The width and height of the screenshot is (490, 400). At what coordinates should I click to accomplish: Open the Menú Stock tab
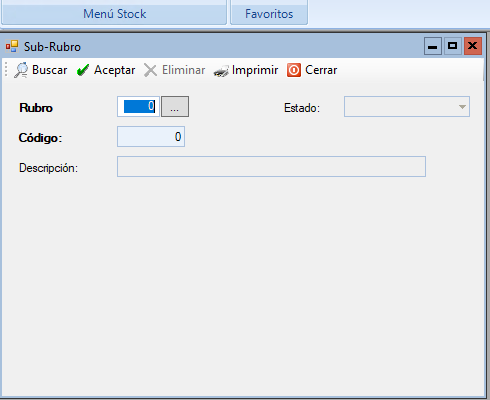[114, 14]
